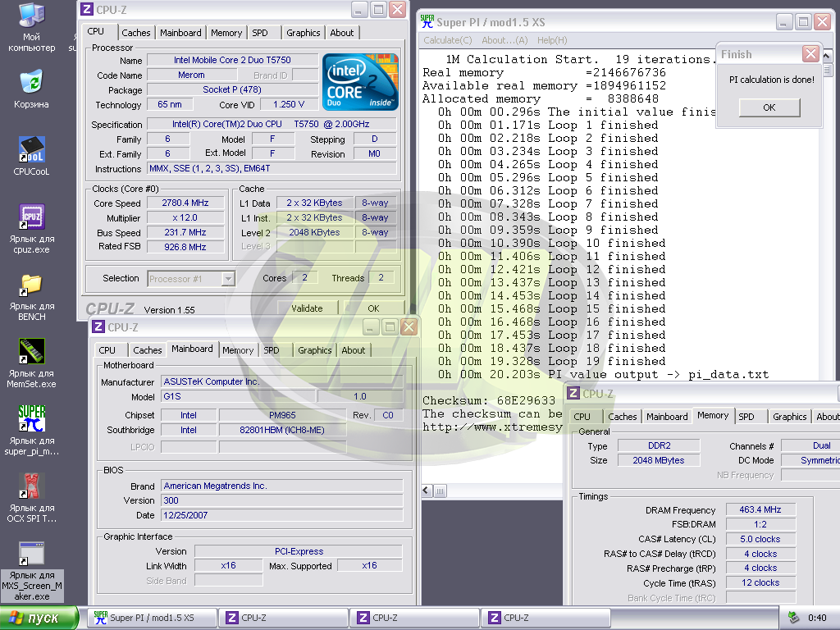Image resolution: width=840 pixels, height=630 pixels.
Task: Open the BENCH folder shortcut
Action: [x=32, y=296]
